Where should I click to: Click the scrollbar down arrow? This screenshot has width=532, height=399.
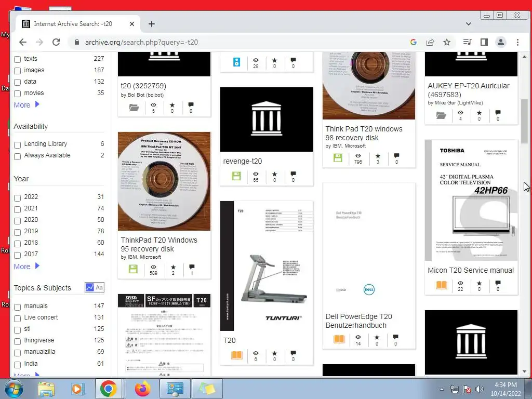click(x=525, y=371)
